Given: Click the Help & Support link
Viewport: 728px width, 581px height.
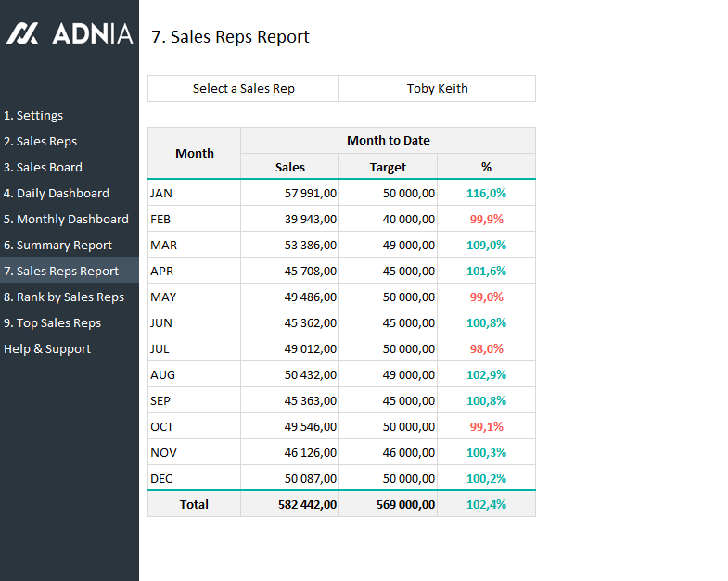Looking at the screenshot, I should click(47, 349).
